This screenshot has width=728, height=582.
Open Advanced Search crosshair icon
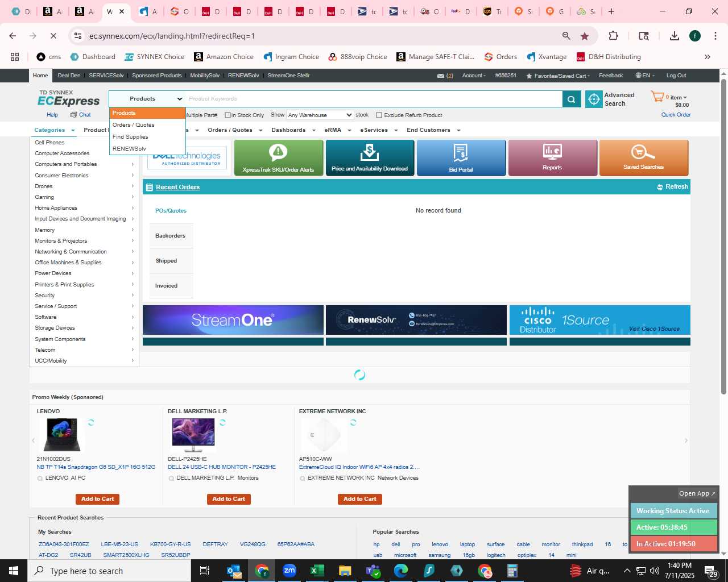click(594, 99)
